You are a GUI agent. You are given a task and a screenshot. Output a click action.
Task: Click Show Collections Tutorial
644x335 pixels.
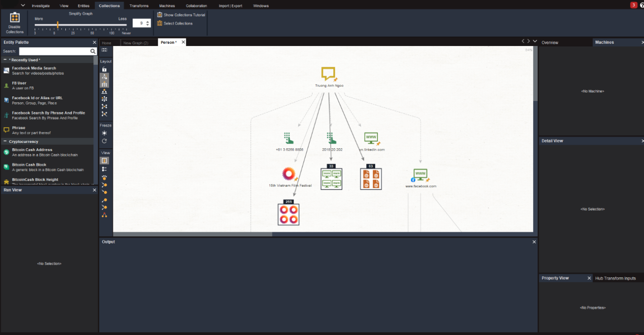pyautogui.click(x=181, y=15)
